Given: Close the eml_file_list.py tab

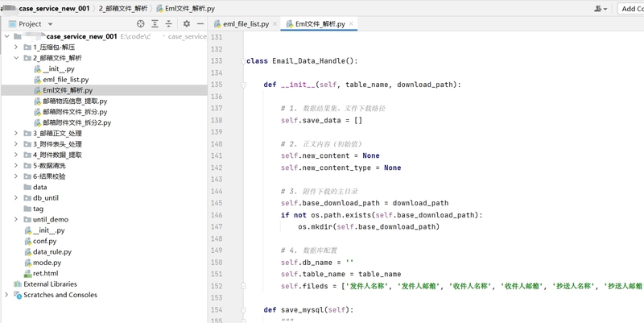Looking at the screenshot, I should click(275, 24).
